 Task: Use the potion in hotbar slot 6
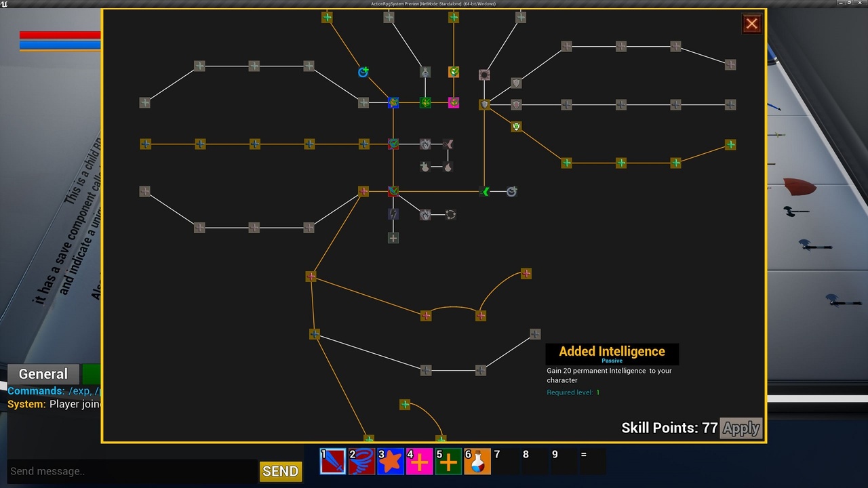[x=477, y=462]
